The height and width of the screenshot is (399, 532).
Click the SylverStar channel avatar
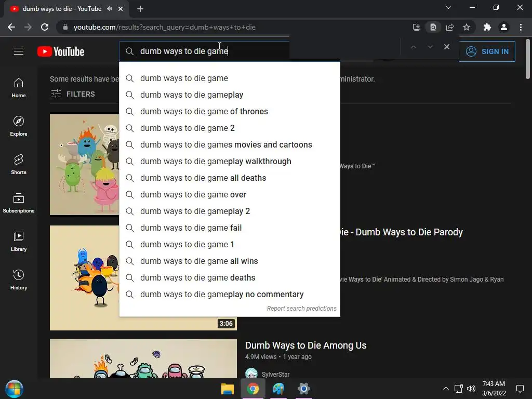[x=251, y=373]
